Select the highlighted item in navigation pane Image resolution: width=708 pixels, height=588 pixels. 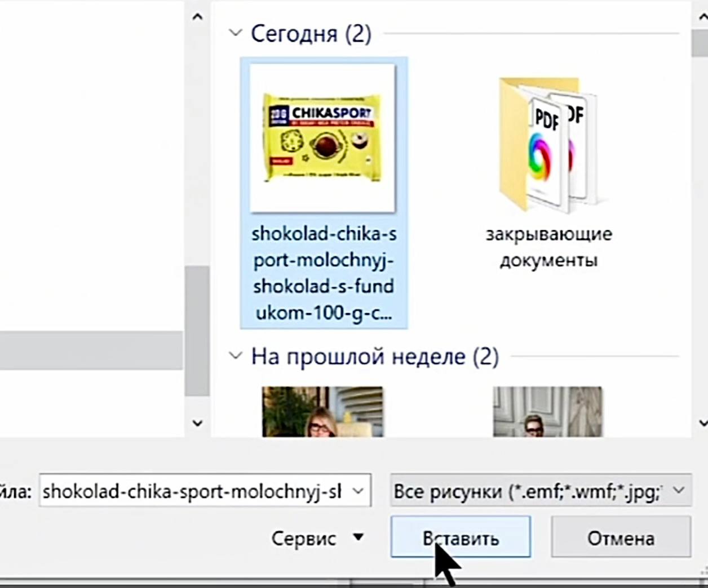point(91,350)
